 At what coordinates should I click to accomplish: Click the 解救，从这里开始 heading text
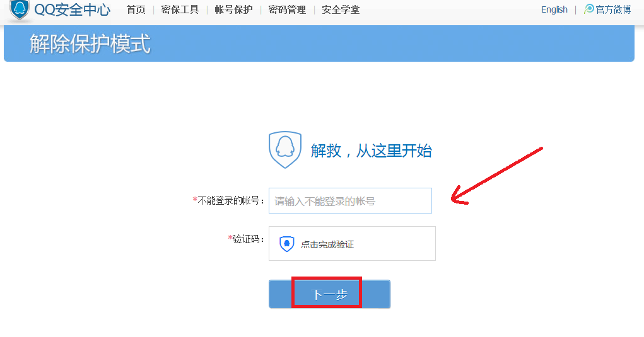(372, 151)
